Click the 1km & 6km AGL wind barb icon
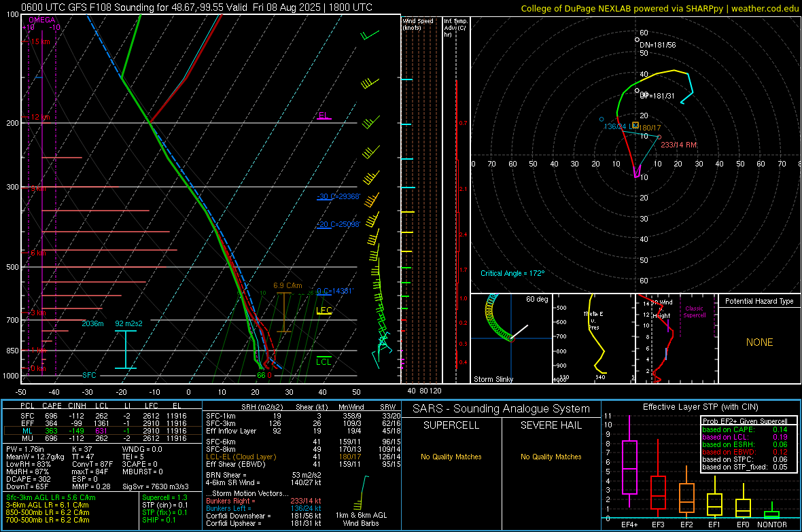Viewport: 802px width, 532px height. coord(361,492)
